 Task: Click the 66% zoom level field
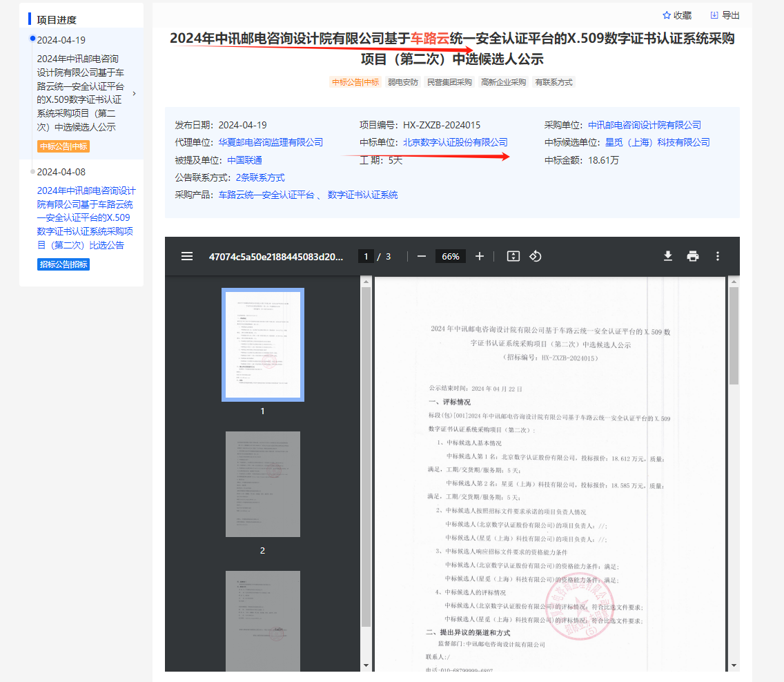pos(451,257)
